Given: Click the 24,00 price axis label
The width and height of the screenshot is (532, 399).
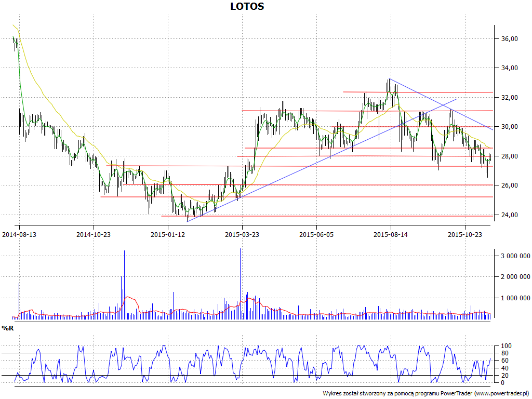Looking at the screenshot, I should point(510,215).
